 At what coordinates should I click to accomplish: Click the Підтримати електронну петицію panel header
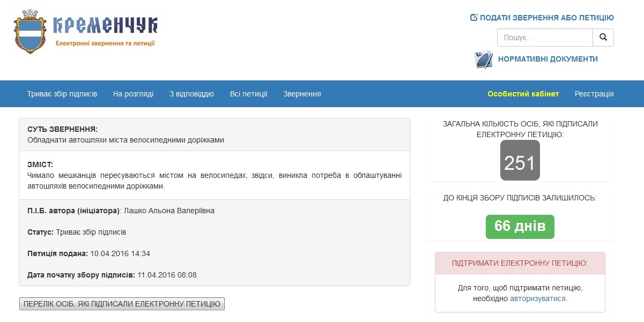coord(520,263)
